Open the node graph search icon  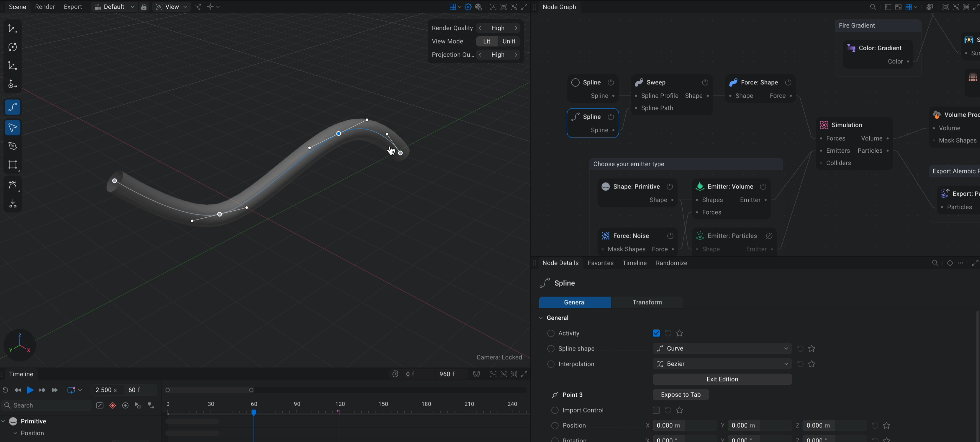[x=873, y=7]
